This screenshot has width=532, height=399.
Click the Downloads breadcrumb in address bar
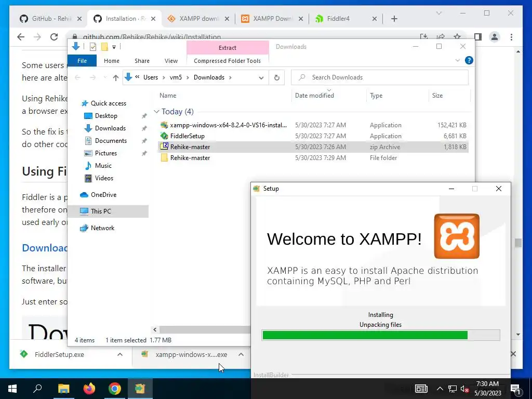pos(209,77)
